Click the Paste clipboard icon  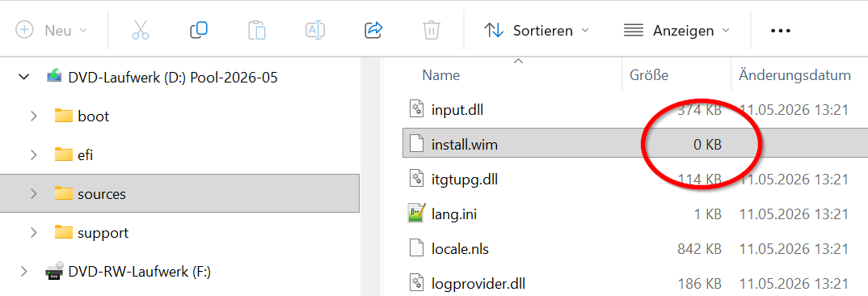[x=257, y=30]
